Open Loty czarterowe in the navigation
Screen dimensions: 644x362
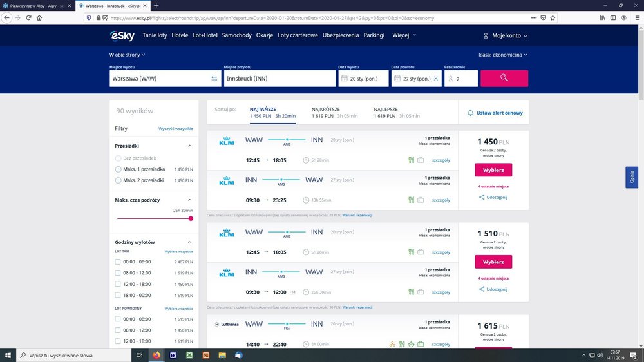tap(298, 35)
